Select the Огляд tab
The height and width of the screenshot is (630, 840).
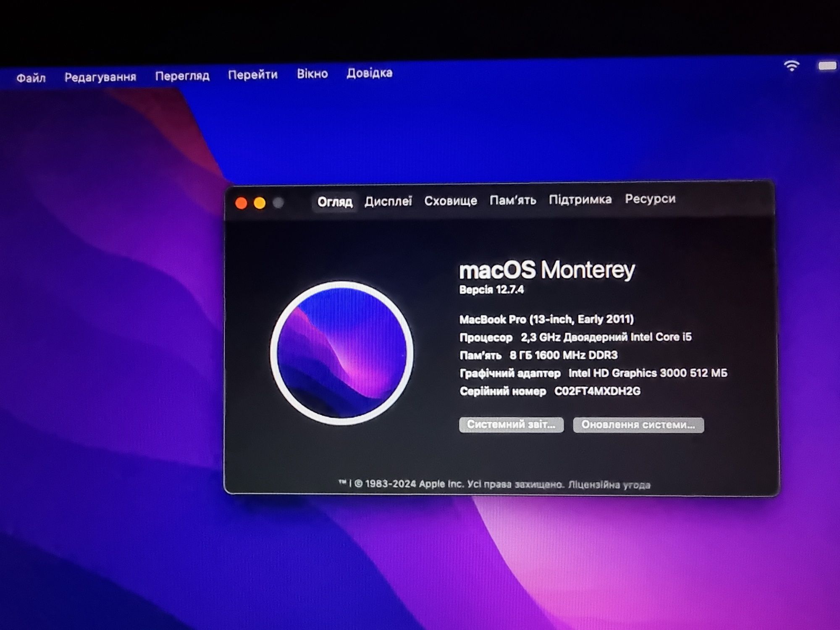coord(335,202)
